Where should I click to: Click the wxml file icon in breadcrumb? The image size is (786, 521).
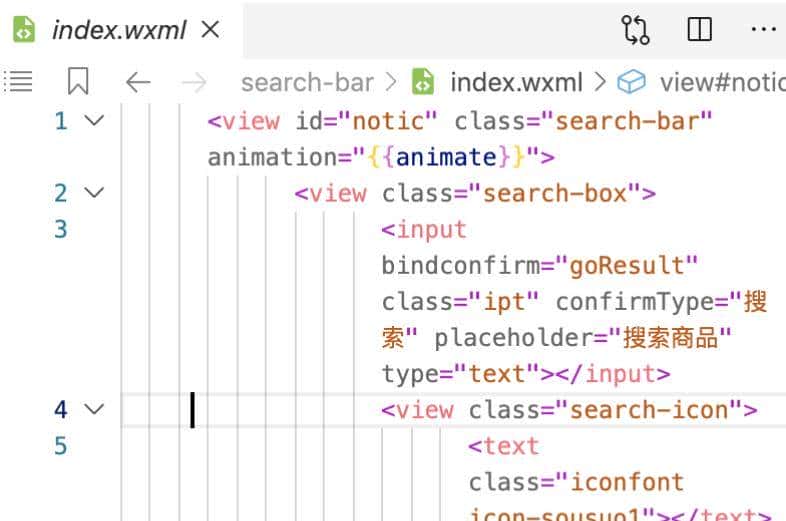[423, 82]
